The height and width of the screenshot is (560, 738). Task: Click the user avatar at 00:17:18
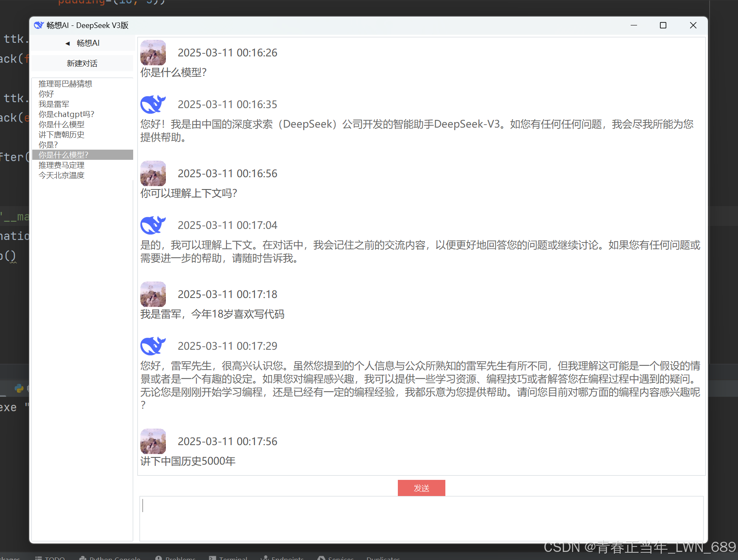(153, 294)
